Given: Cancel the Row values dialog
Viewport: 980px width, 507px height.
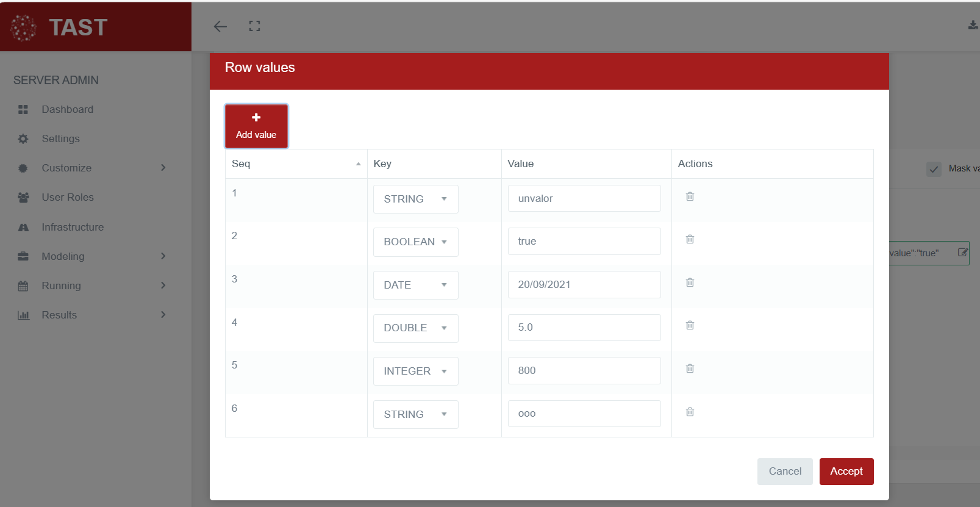Looking at the screenshot, I should (784, 472).
